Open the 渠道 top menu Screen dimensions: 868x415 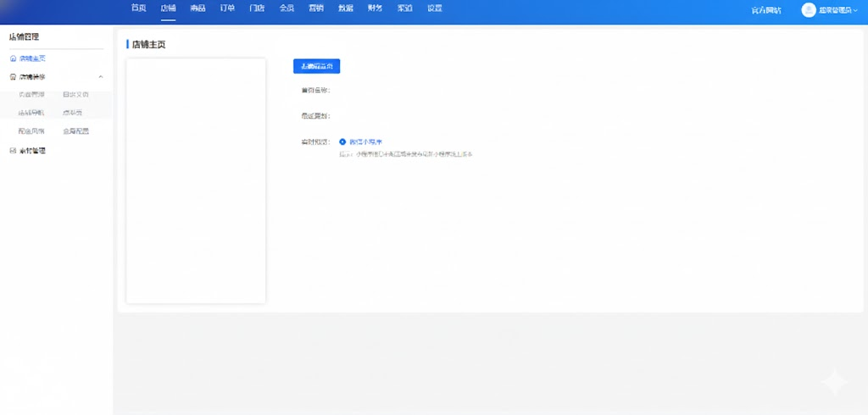tap(405, 8)
